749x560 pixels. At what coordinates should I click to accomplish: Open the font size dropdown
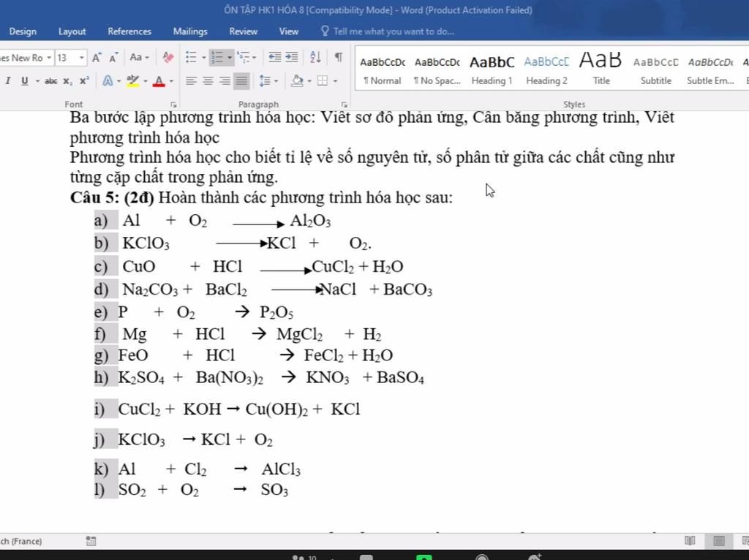82,58
